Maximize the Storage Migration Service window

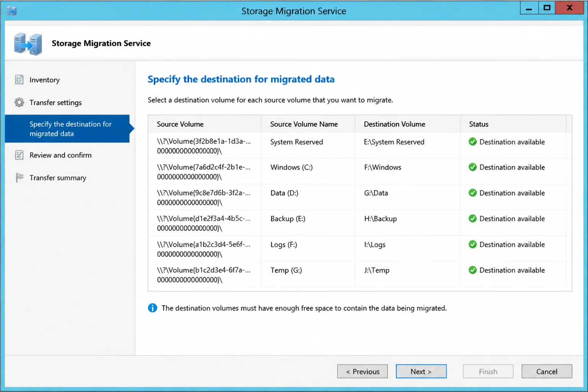pos(547,8)
